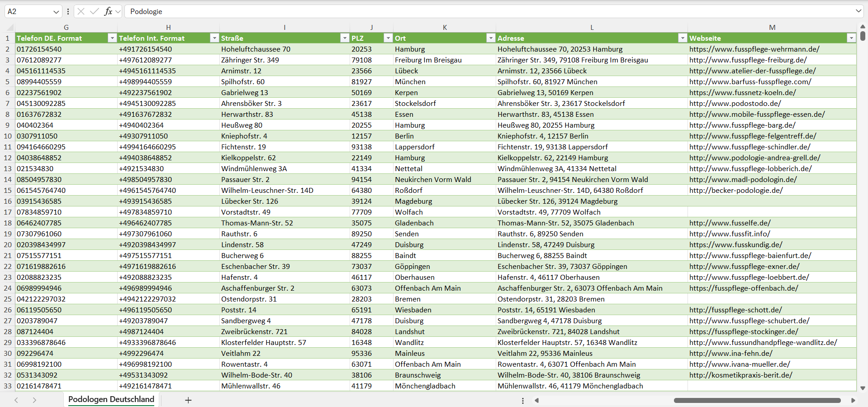Expand the formula bar
The height and width of the screenshot is (407, 868).
point(858,11)
